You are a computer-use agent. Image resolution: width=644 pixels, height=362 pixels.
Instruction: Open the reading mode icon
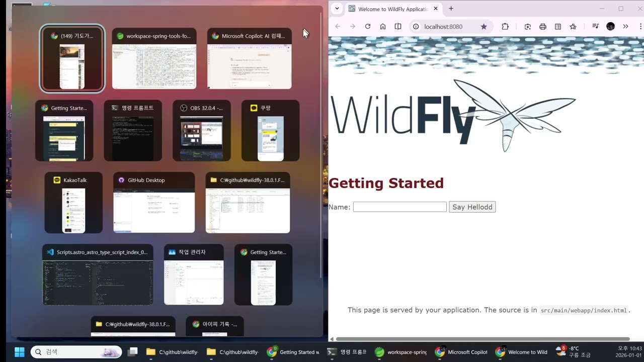(x=558, y=27)
